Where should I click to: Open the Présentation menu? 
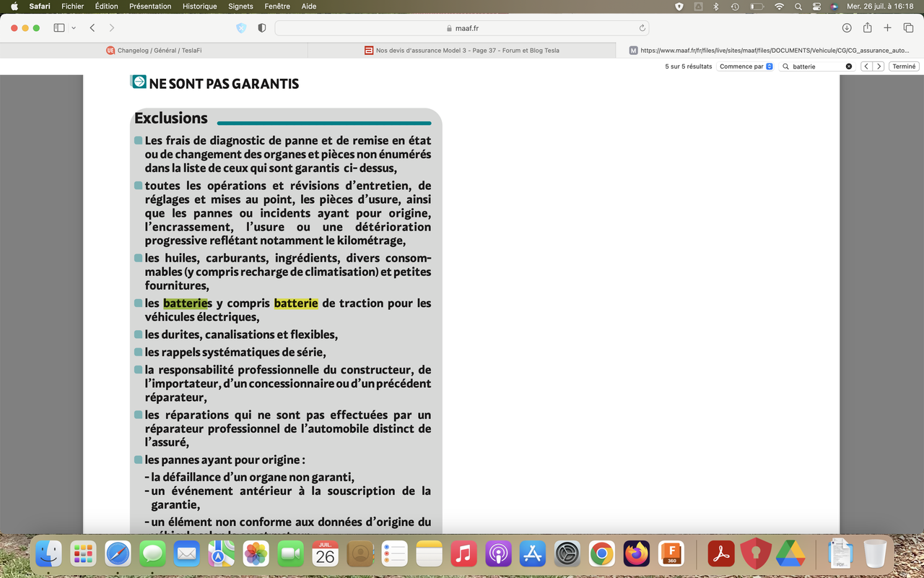point(150,7)
